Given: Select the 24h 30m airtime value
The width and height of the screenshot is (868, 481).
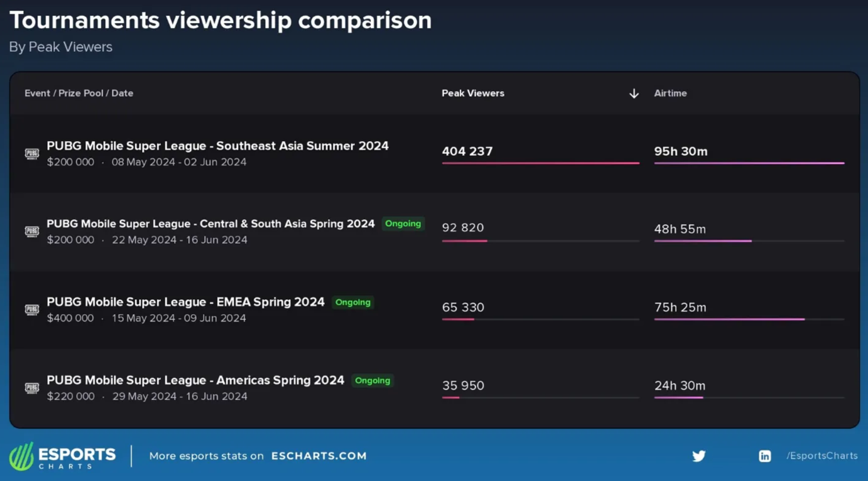Looking at the screenshot, I should [680, 386].
